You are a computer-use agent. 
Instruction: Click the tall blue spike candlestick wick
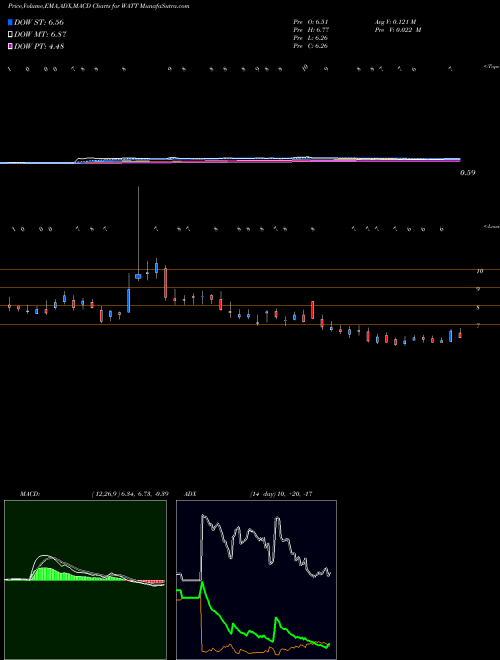tap(138, 229)
